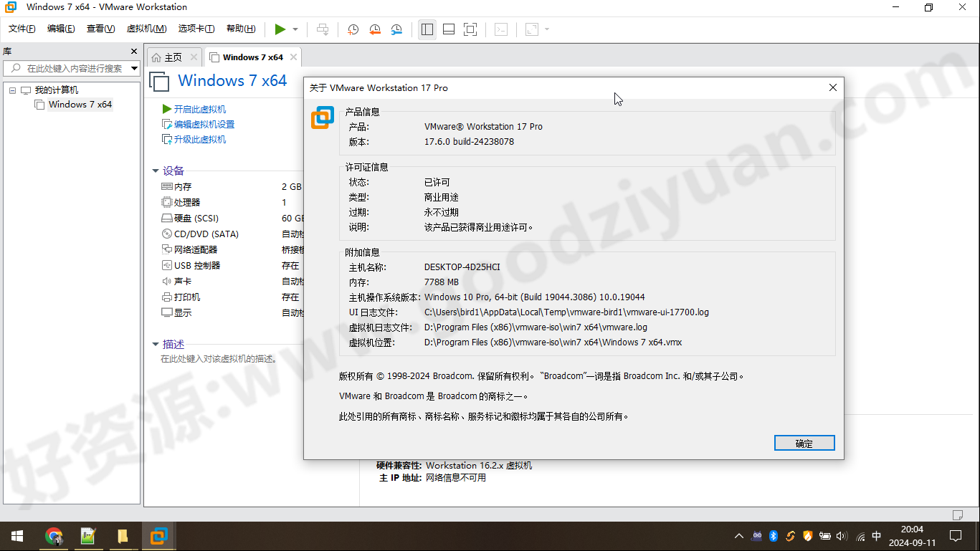Toggle the thumbnail bar visibility
This screenshot has width=980, height=551.
click(448, 29)
